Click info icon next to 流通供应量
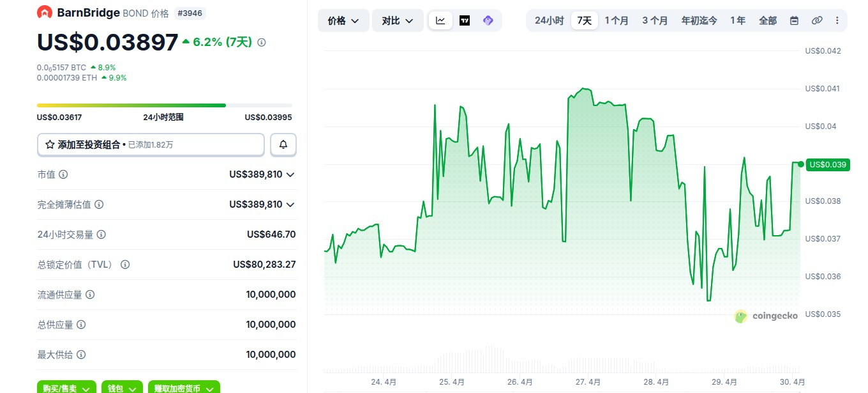Screen dimensions: 868x393 coord(90,295)
